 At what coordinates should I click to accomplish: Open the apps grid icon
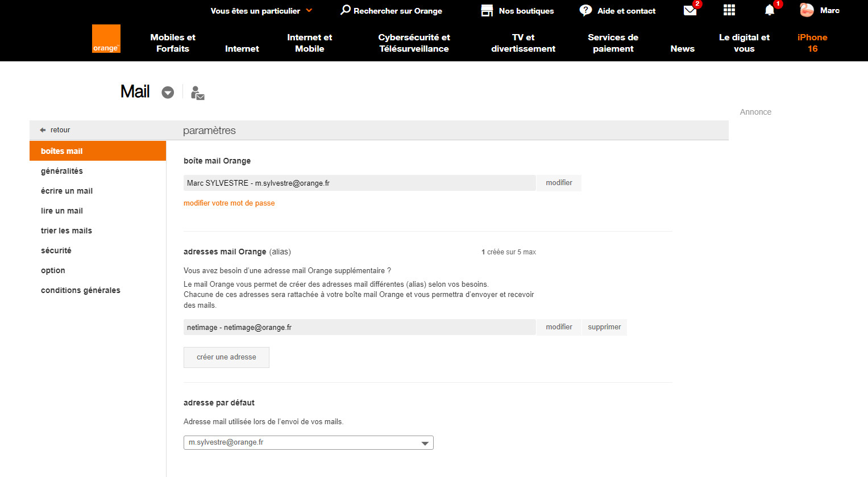tap(729, 10)
